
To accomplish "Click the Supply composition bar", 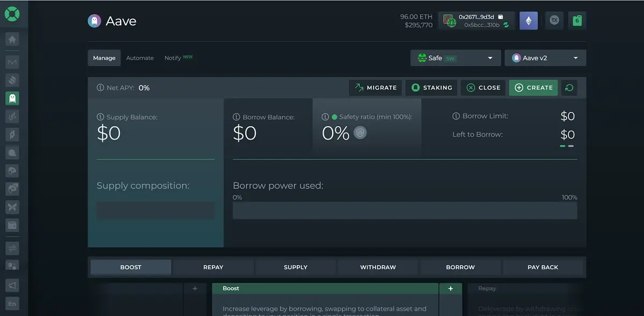I will click(x=156, y=210).
